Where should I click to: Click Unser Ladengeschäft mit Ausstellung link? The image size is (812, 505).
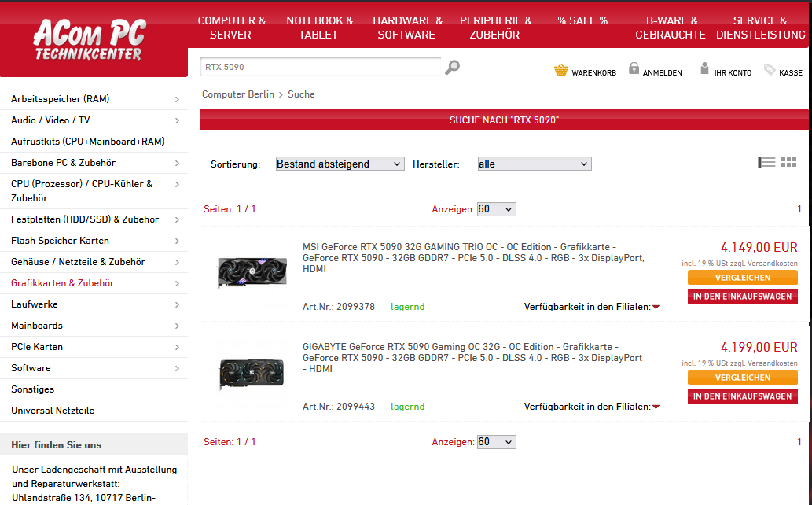point(94,477)
